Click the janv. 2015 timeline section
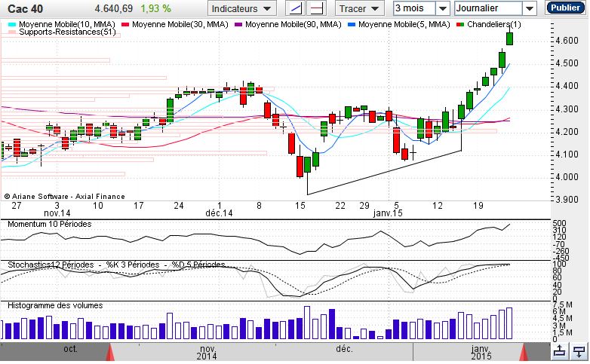Viewport: 590px width, 364px height. click(481, 352)
